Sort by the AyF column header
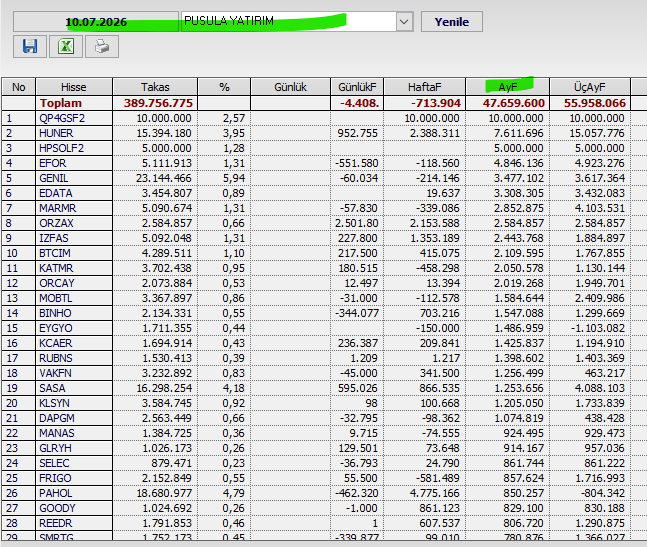Screen dimensions: 647x547 point(508,87)
